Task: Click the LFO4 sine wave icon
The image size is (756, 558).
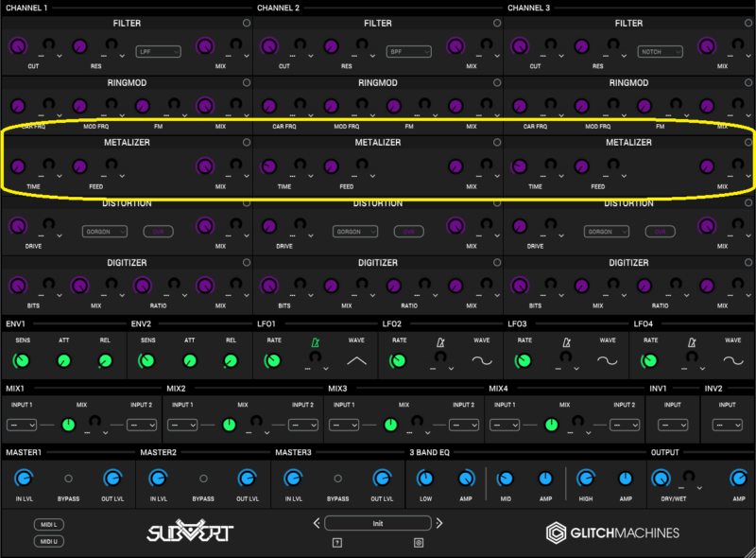Action: (x=732, y=360)
